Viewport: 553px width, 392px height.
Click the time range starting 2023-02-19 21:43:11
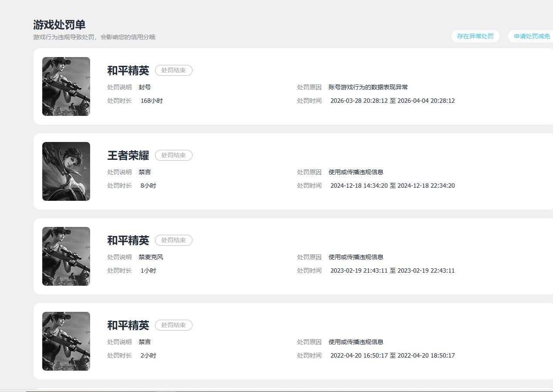pyautogui.click(x=392, y=270)
